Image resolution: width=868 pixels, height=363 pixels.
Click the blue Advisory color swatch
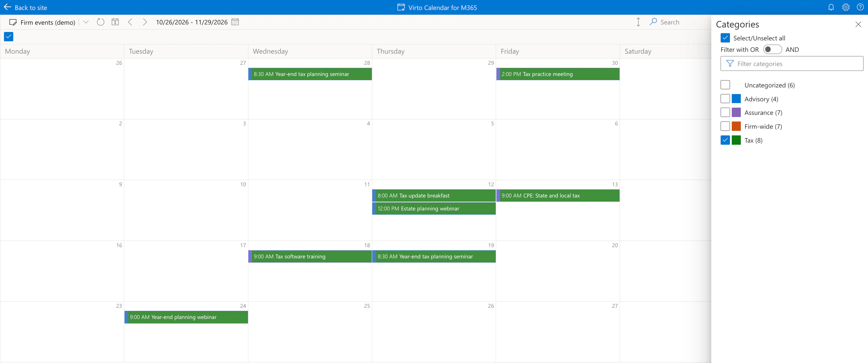[x=736, y=98]
